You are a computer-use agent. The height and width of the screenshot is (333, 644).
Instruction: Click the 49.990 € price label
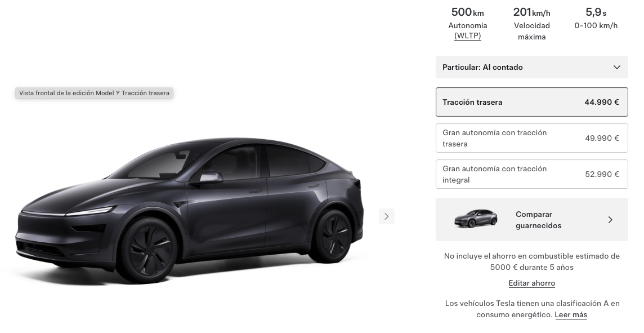[x=602, y=138]
